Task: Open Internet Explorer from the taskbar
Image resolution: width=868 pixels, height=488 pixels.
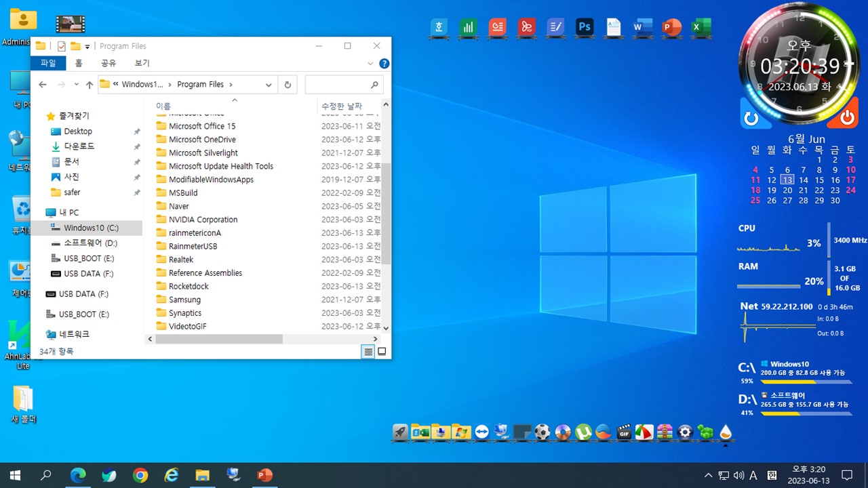Action: 172,475
